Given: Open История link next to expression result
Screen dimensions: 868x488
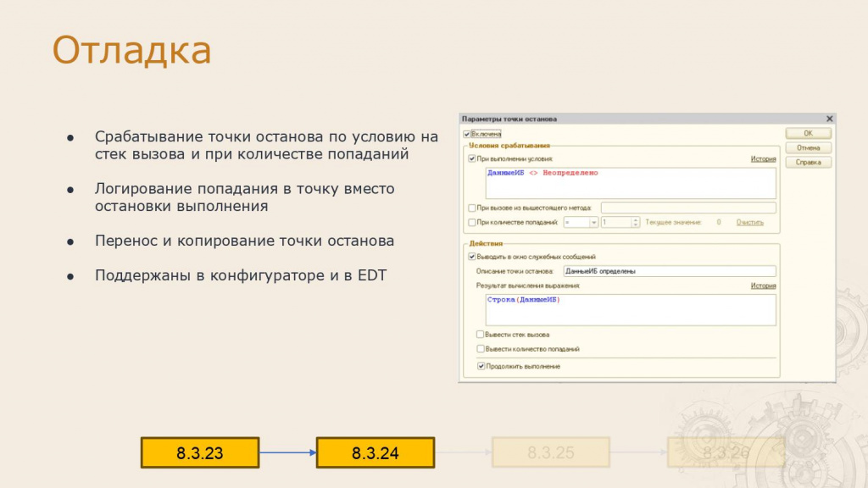Looking at the screenshot, I should 763,286.
